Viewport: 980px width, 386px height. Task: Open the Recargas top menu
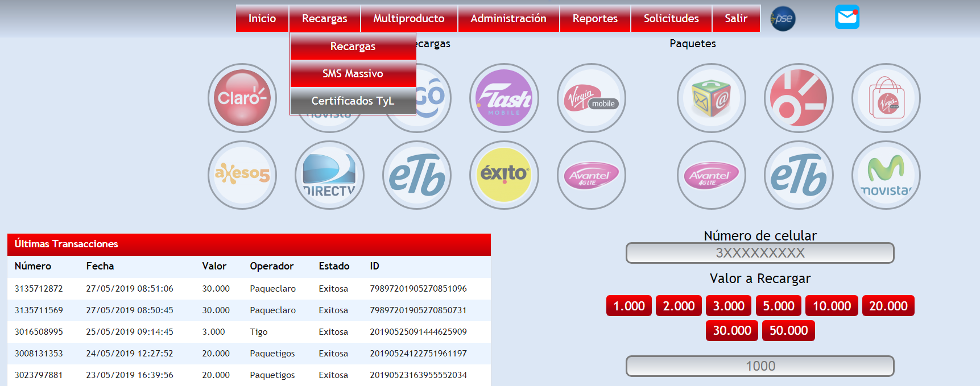325,18
